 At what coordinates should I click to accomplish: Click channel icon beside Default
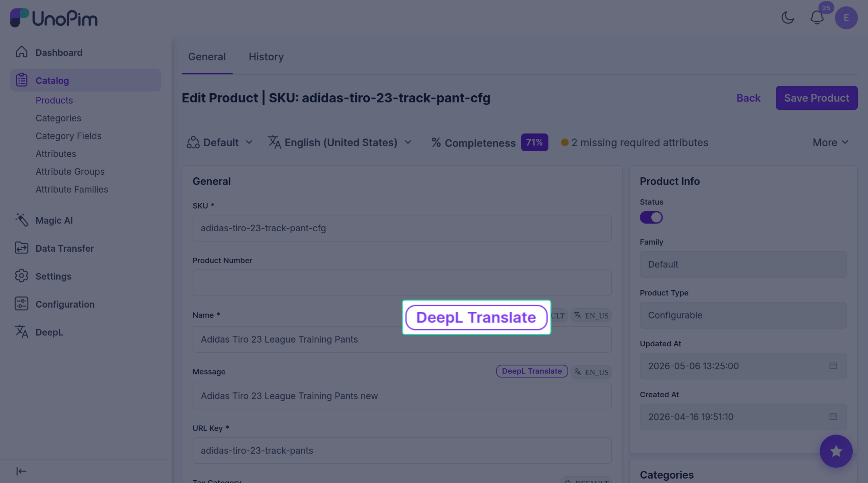(193, 142)
